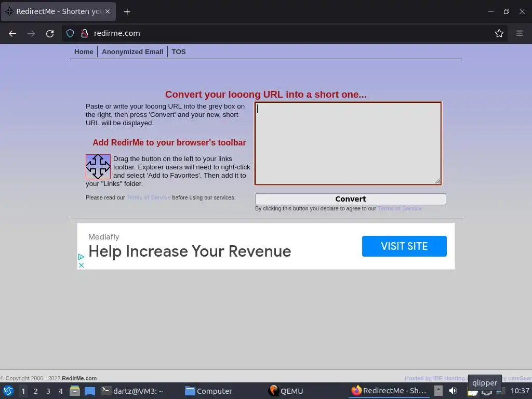
Task: Expand the system tray arrow
Action: point(438,391)
